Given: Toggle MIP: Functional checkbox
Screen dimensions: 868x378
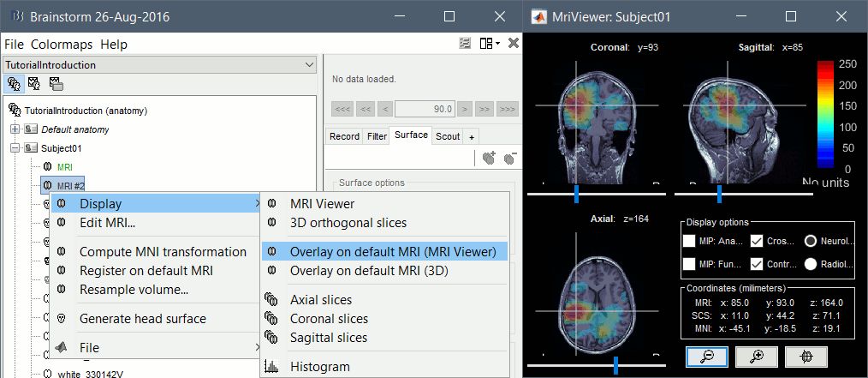Looking at the screenshot, I should (x=689, y=264).
